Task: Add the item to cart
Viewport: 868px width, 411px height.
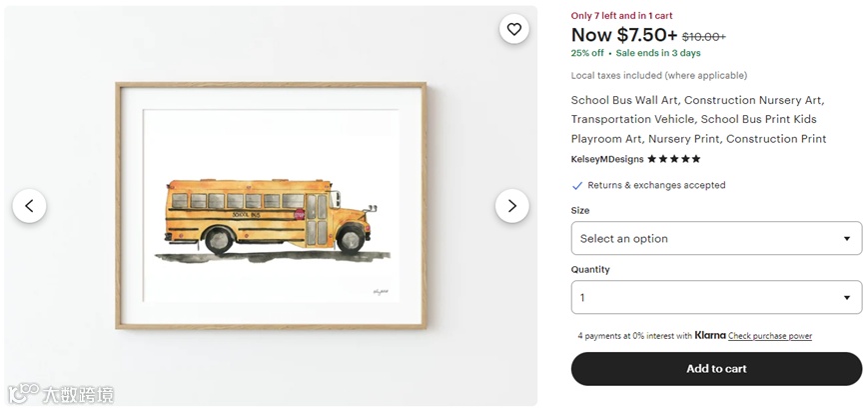Action: 715,369
